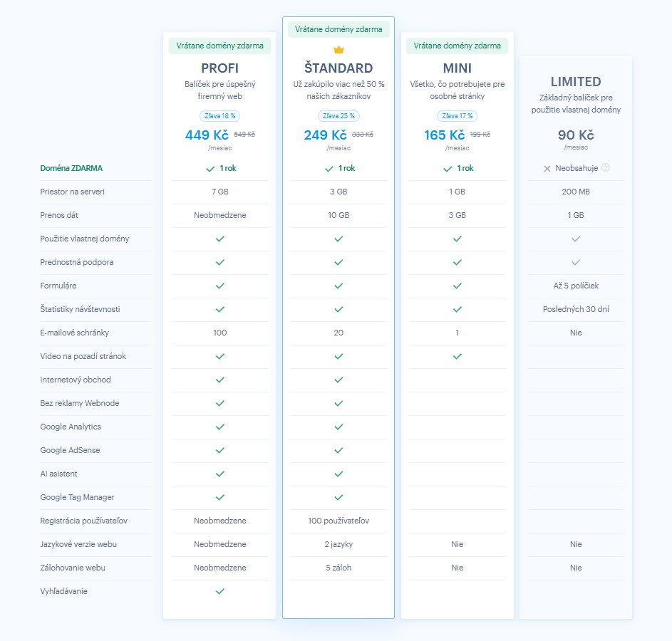The image size is (672, 641).
Task: Click the Zľava 18 % discount badge
Action: tap(220, 116)
